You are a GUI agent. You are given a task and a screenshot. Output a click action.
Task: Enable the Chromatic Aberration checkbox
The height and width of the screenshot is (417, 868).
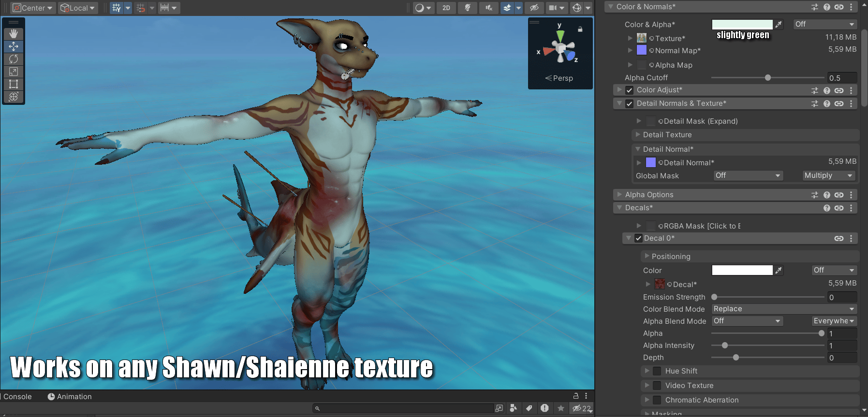pos(657,400)
